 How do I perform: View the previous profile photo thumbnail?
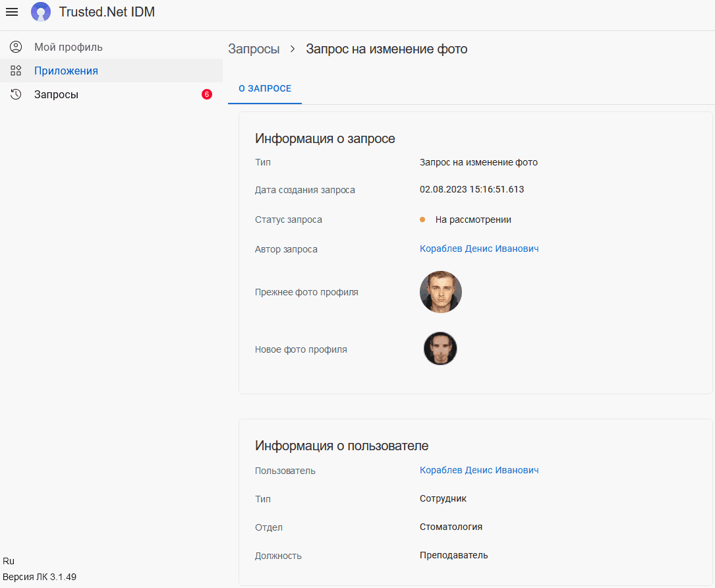point(440,292)
